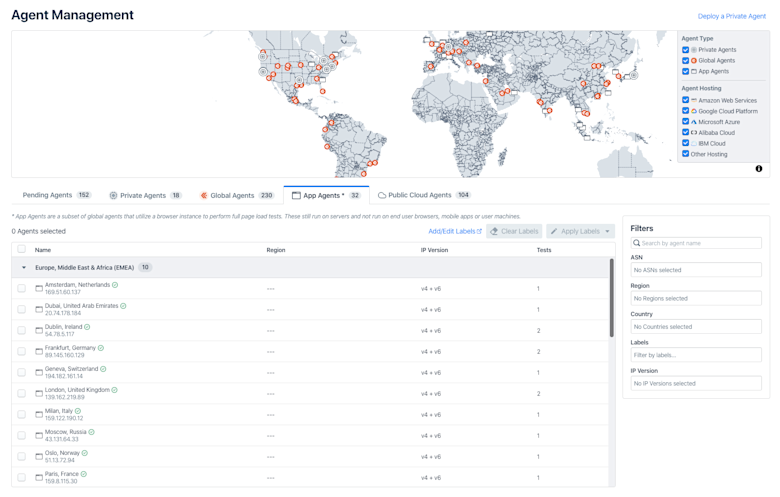Click the green status check next to Dublin
This screenshot has height=497, width=780.
tap(87, 327)
